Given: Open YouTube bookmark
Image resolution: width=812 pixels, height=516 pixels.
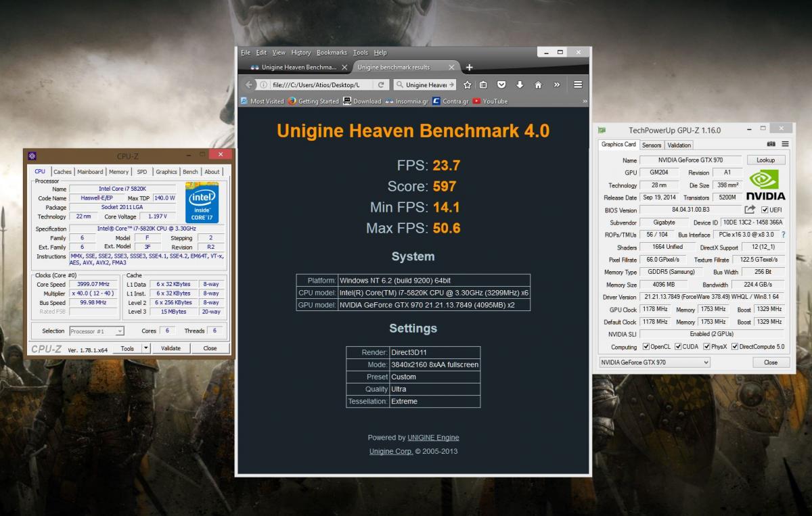Looking at the screenshot, I should (x=490, y=101).
